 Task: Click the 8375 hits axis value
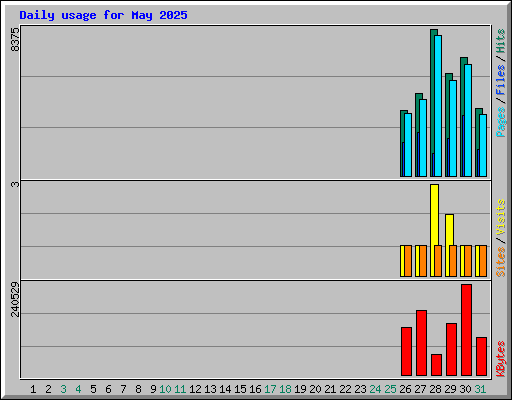point(15,39)
